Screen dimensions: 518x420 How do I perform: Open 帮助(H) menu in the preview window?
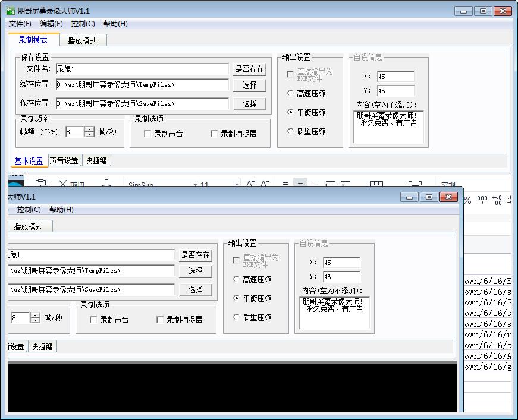[61, 210]
